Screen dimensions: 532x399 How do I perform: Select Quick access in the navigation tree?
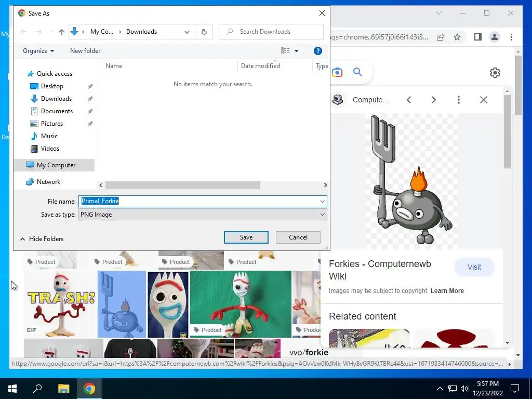(x=54, y=74)
